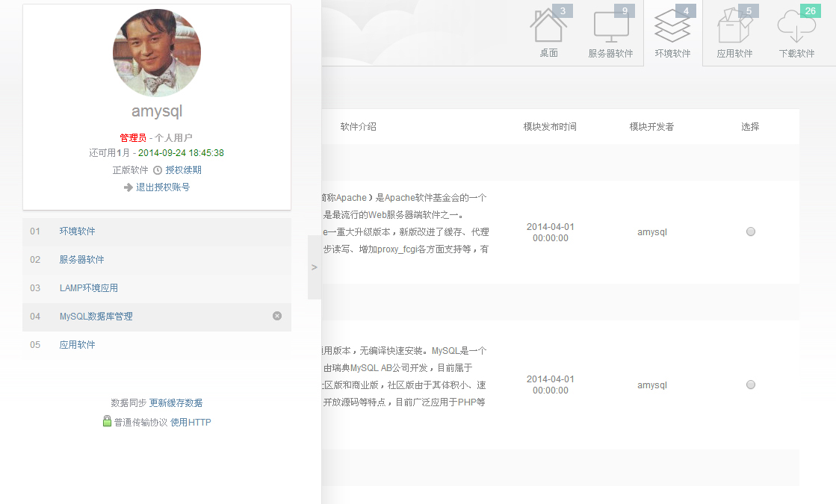This screenshot has width=836, height=504.
Task: Click the green lock protocol icon
Action: (107, 421)
